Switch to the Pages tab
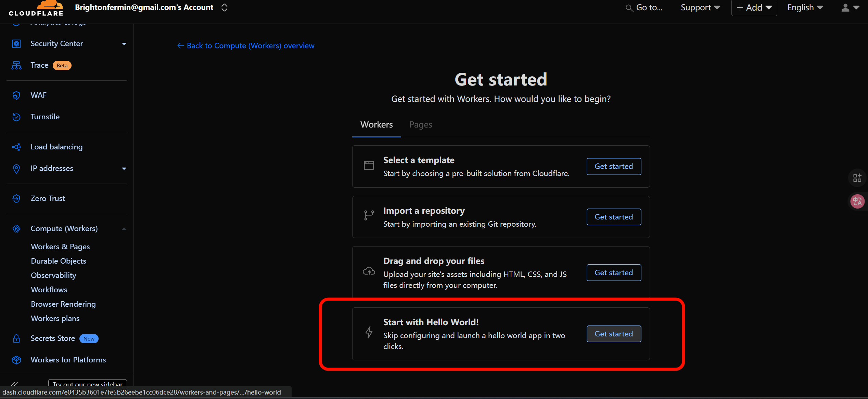 point(421,125)
